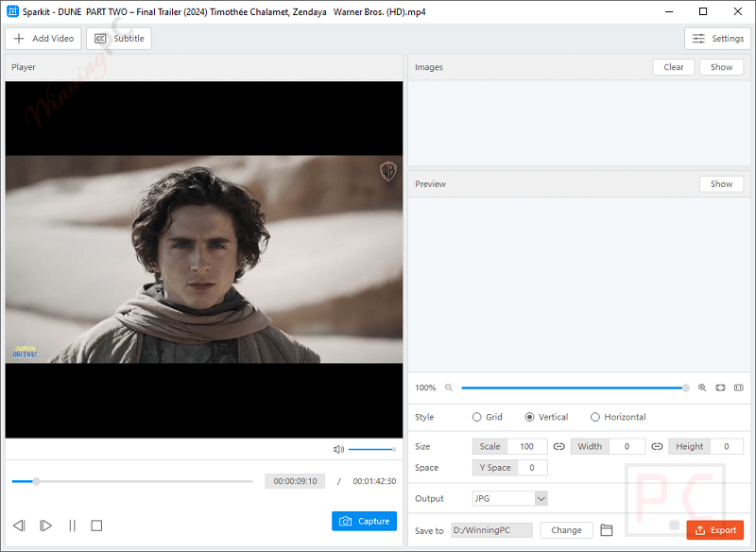
Task: Toggle link between Scale and Width
Action: tap(558, 446)
